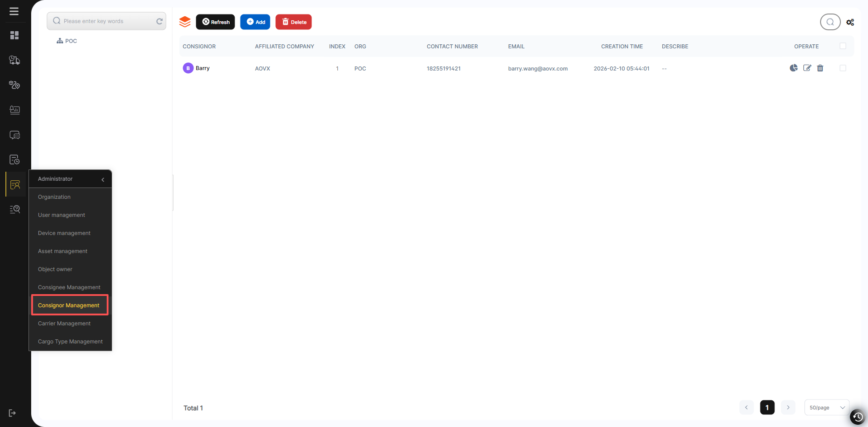The height and width of the screenshot is (427, 868).
Task: Click the orange layers stack icon
Action: 185,22
